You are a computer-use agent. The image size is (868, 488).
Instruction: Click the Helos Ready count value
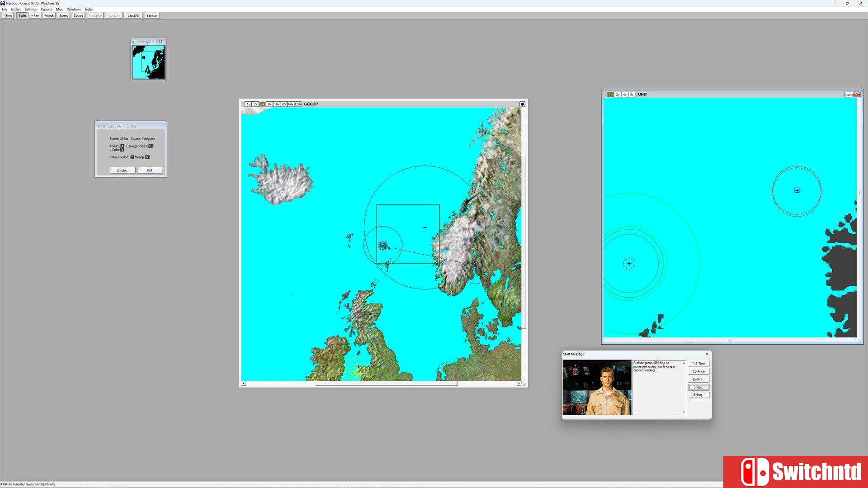(147, 157)
